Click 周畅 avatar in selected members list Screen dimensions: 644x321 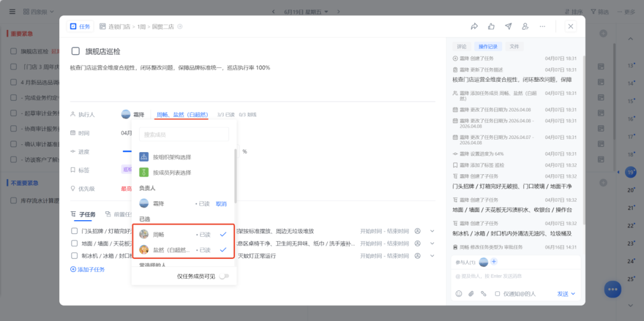click(144, 234)
